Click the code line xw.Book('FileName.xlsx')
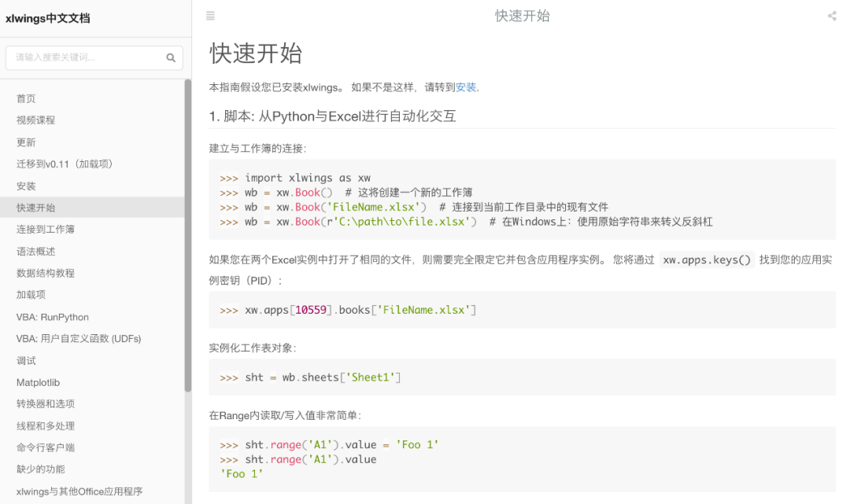 (414, 208)
